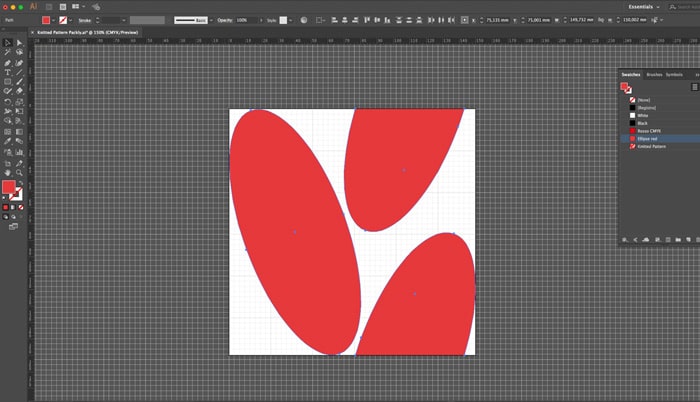Select the Lasso tool
The width and height of the screenshot is (700, 402).
point(19,52)
